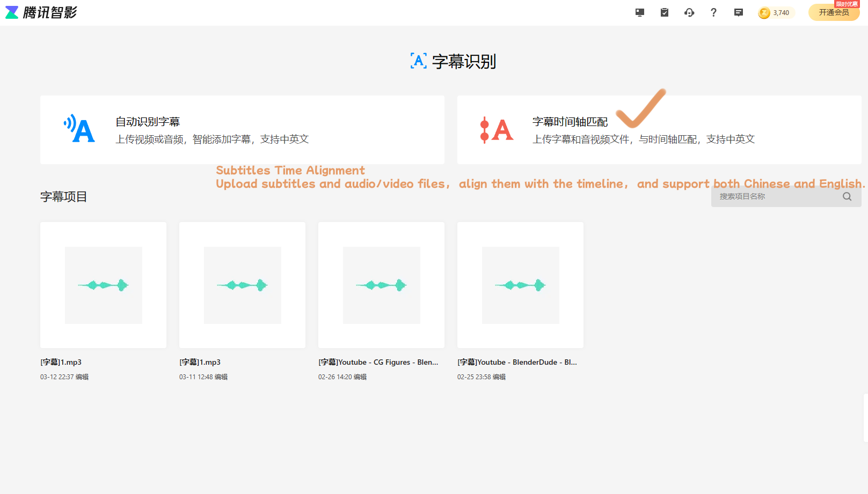Open the messages icon in top bar
Viewport: 868px width, 494px height.
pyautogui.click(x=739, y=12)
